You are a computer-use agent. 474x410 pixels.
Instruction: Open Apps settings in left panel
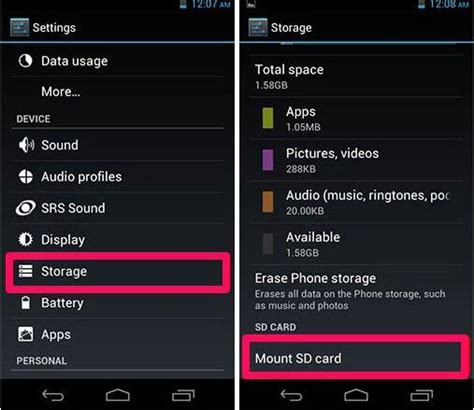(117, 334)
